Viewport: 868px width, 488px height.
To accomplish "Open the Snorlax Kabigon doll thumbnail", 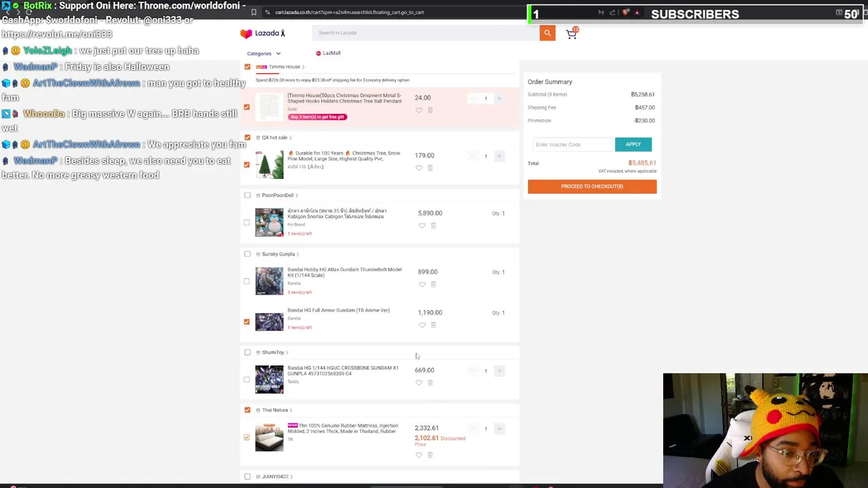I will click(269, 222).
